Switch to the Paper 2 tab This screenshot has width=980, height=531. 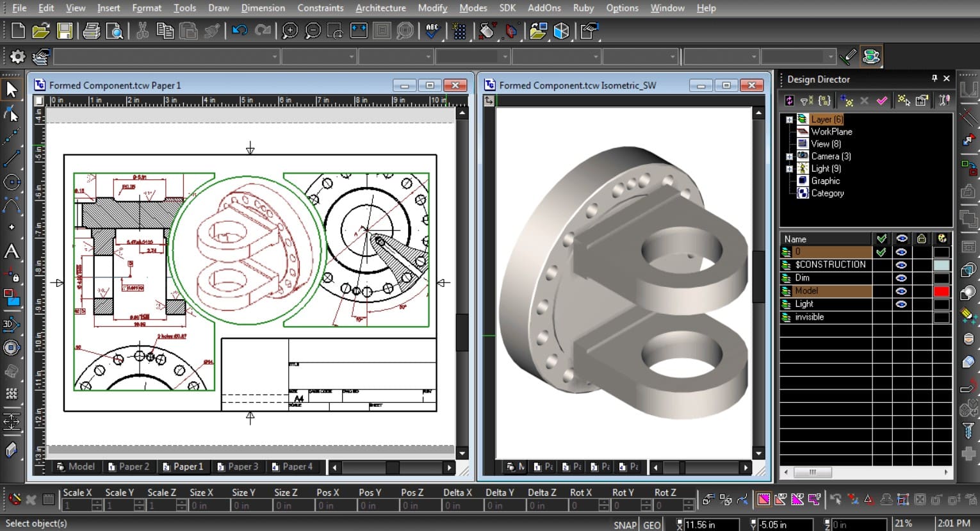point(129,466)
